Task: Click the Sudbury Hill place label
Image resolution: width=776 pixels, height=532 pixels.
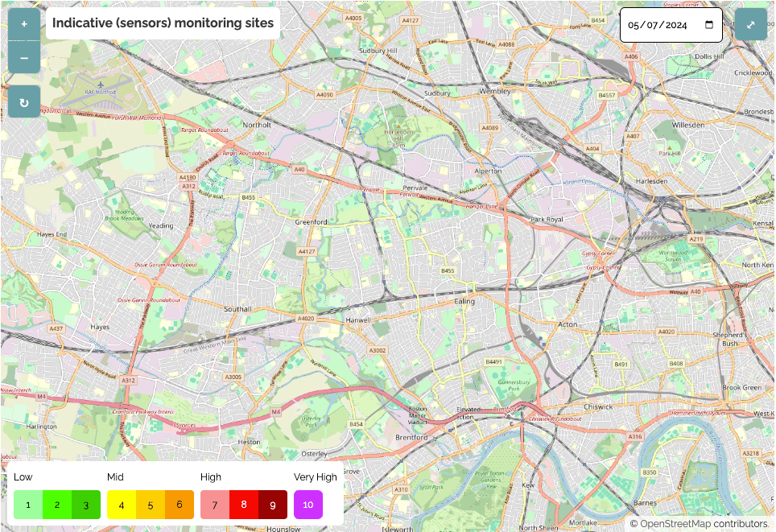Action: click(378, 51)
